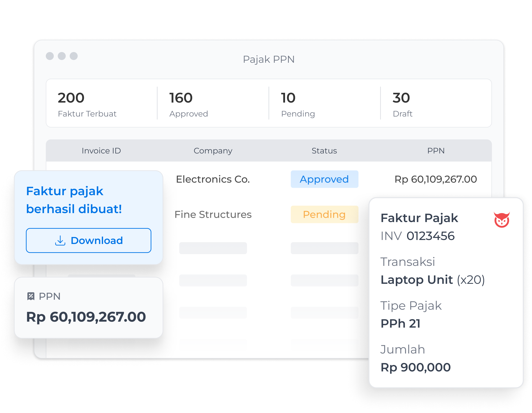Select the Approved status badge
532x413 pixels.
tap(324, 179)
